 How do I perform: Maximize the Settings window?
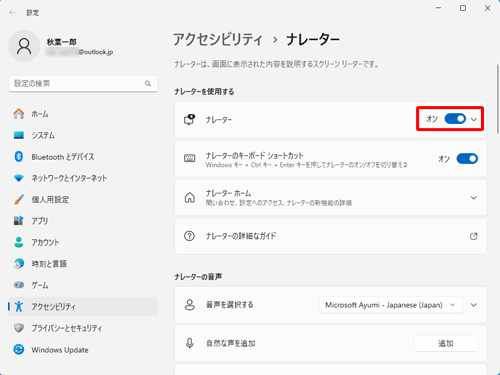click(x=463, y=8)
